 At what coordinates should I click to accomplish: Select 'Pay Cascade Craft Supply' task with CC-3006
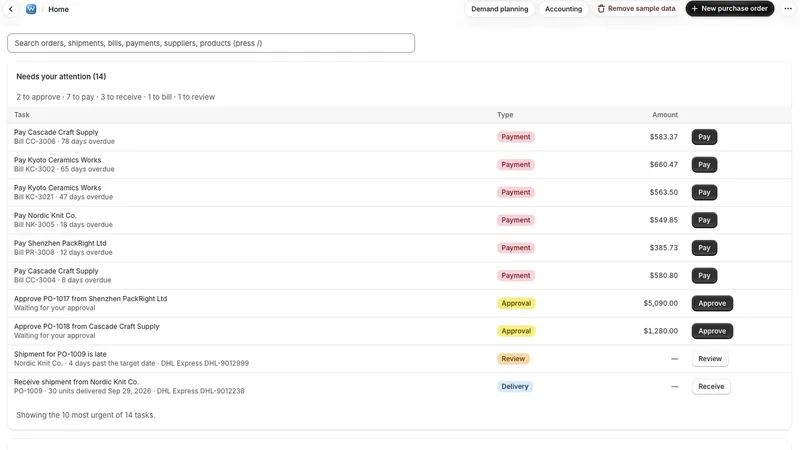56,132
